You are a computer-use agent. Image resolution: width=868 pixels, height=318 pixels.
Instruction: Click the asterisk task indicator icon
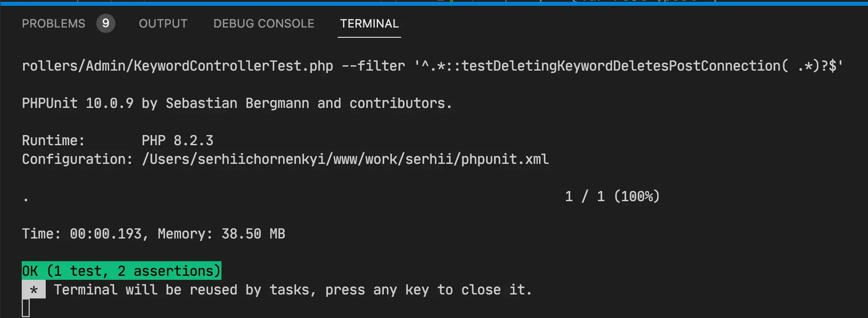(34, 290)
